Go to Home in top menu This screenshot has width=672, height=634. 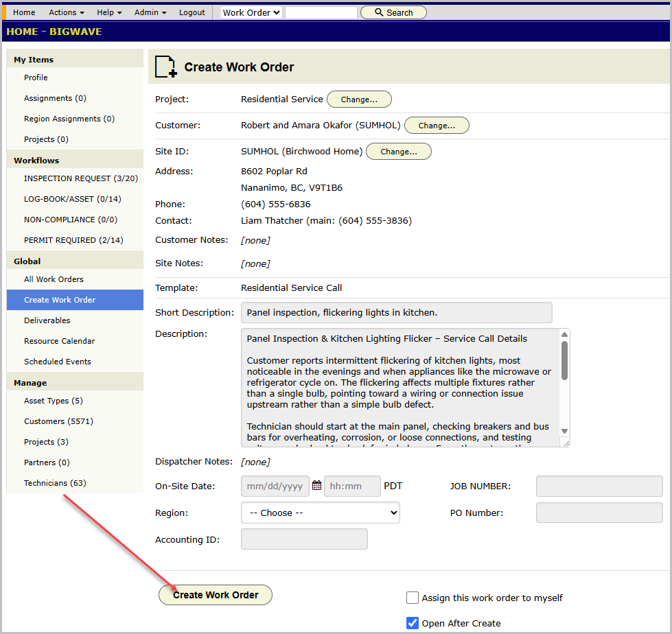[x=24, y=12]
